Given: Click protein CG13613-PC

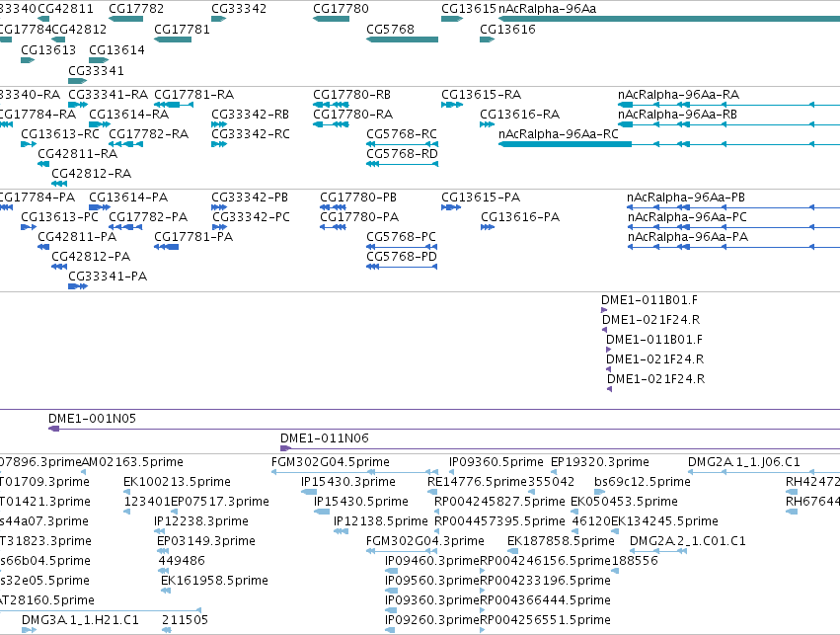Looking at the screenshot, I should point(59,217).
